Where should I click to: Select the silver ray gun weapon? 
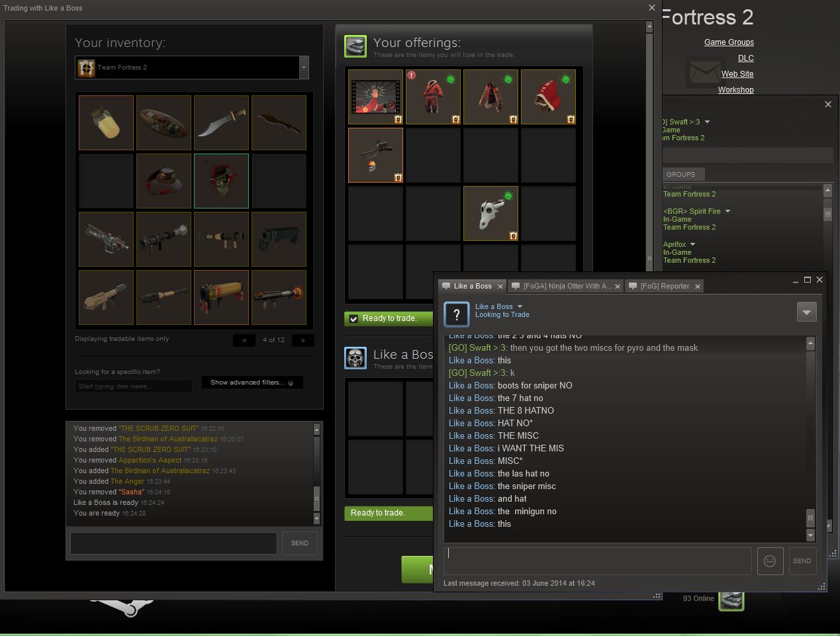[x=106, y=239]
